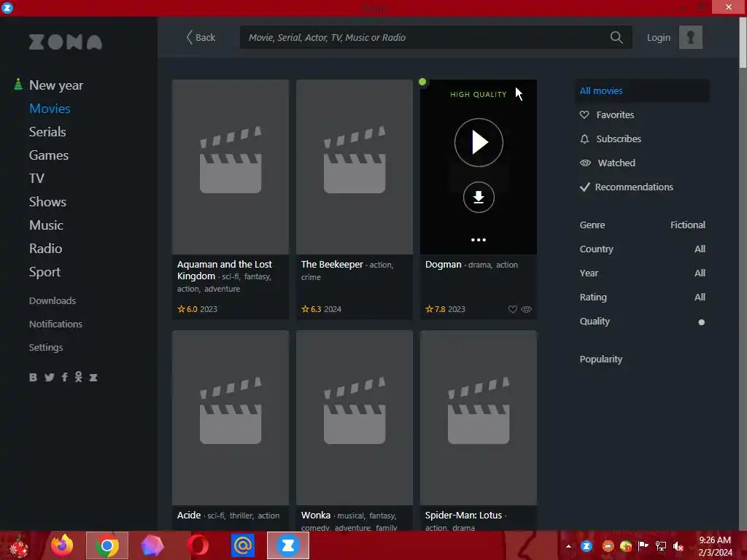Open Chrome from the taskbar

(107, 545)
